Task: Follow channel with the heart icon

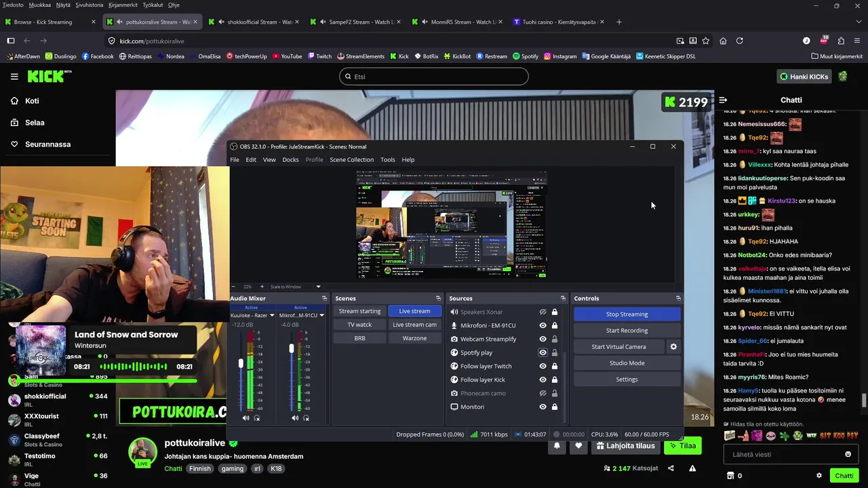Action: 578,446
